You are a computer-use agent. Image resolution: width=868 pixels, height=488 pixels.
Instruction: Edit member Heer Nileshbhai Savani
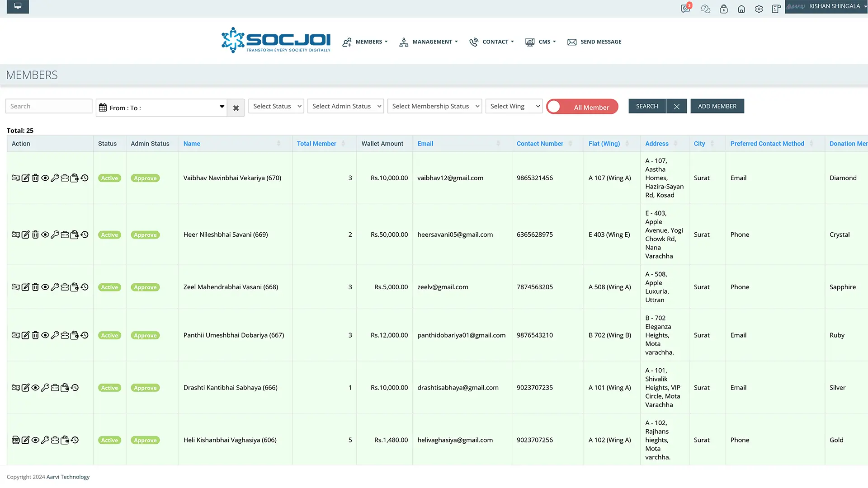(26, 235)
